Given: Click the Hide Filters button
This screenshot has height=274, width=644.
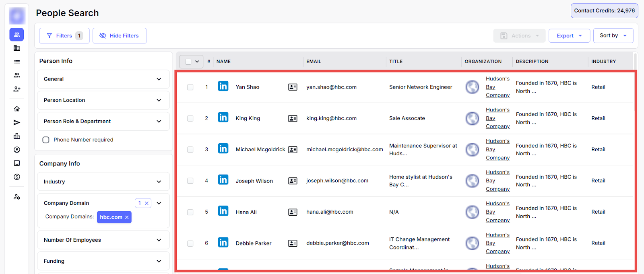Looking at the screenshot, I should click(x=119, y=36).
